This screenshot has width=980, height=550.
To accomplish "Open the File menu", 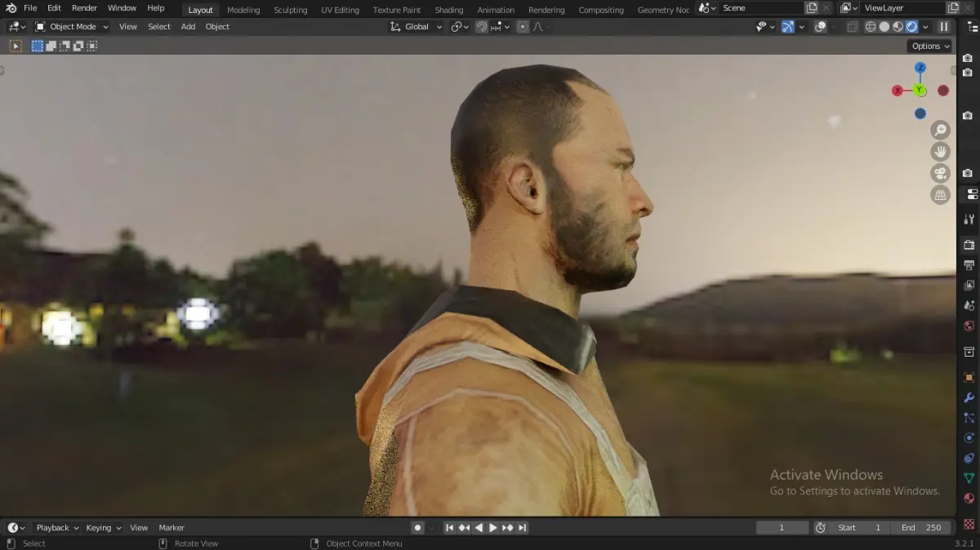I will [x=30, y=8].
